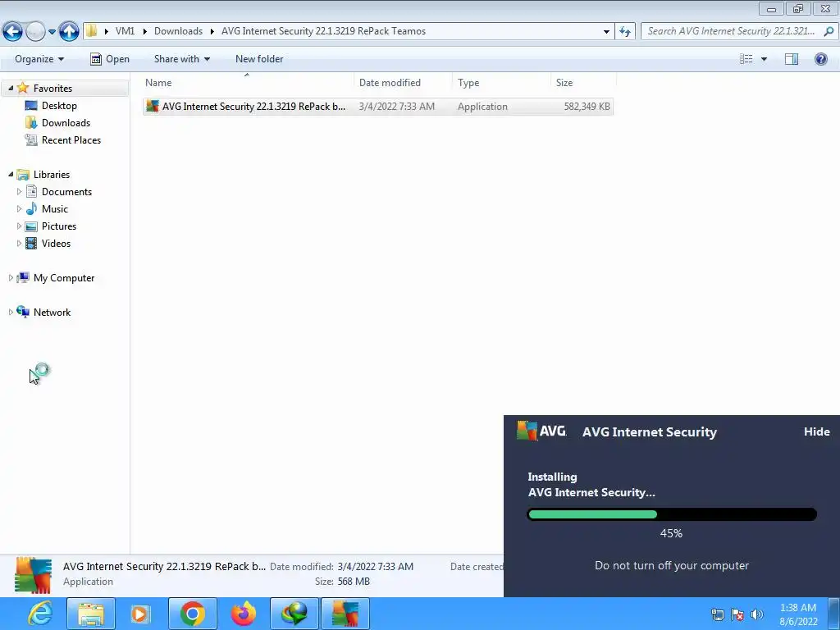Image resolution: width=840 pixels, height=630 pixels.
Task: Click Hide in the AVG installer popup
Action: coord(816,431)
